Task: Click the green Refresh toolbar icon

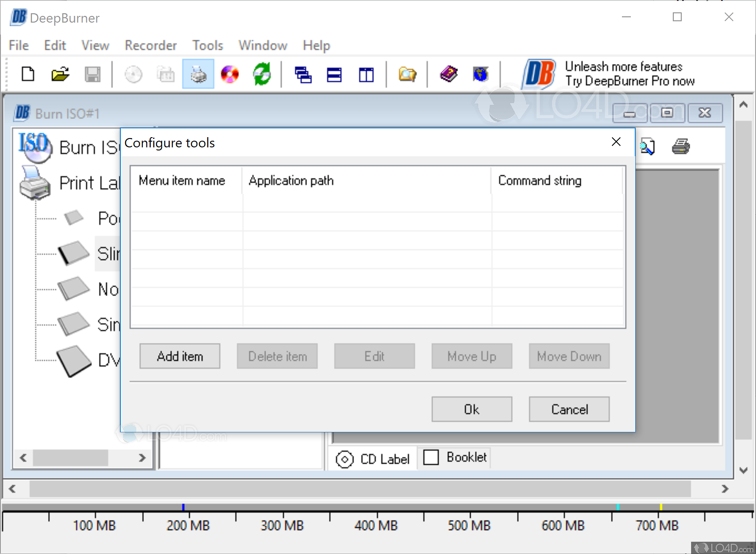Action: tap(261, 74)
